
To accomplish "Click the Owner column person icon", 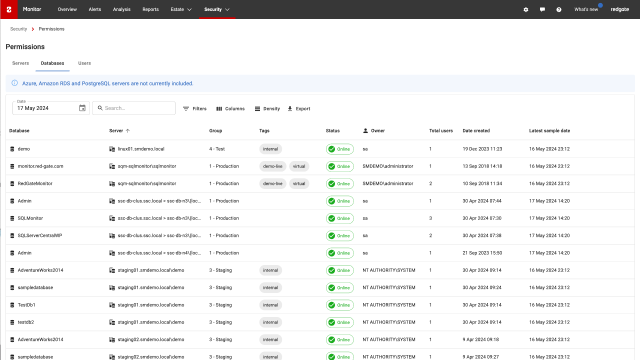I will 365,131.
